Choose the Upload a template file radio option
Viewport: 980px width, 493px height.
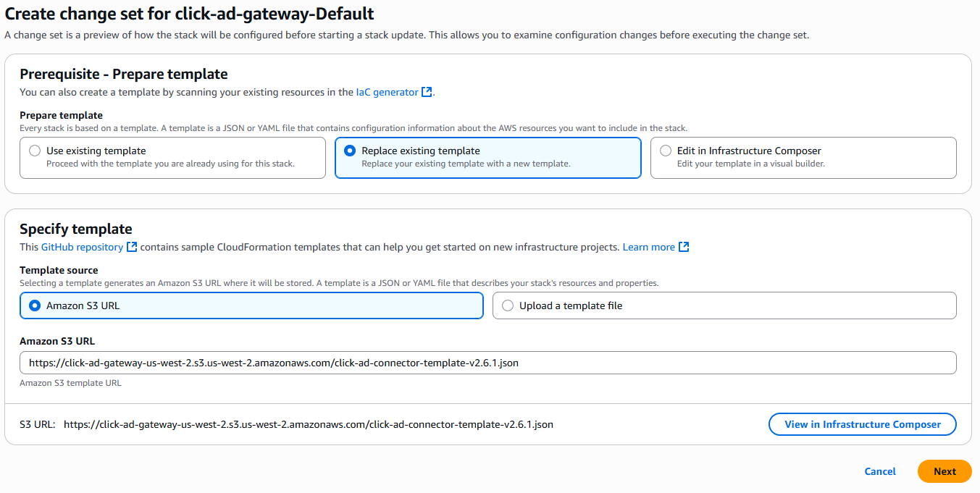(508, 306)
